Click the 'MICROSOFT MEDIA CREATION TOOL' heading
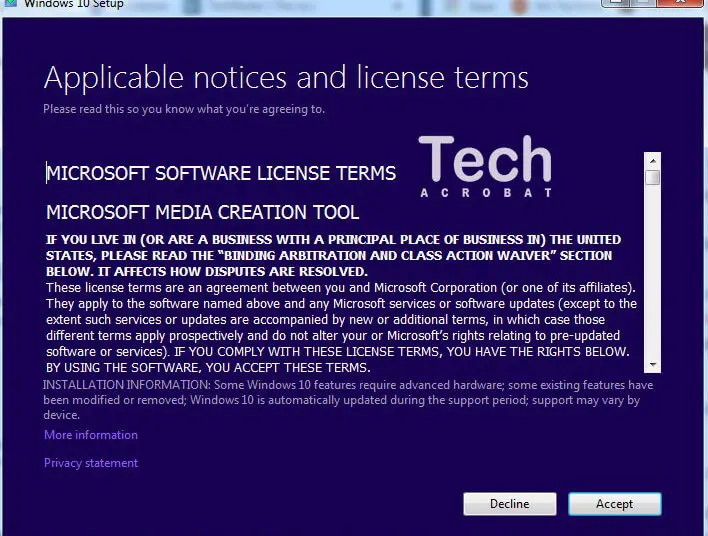 point(203,212)
